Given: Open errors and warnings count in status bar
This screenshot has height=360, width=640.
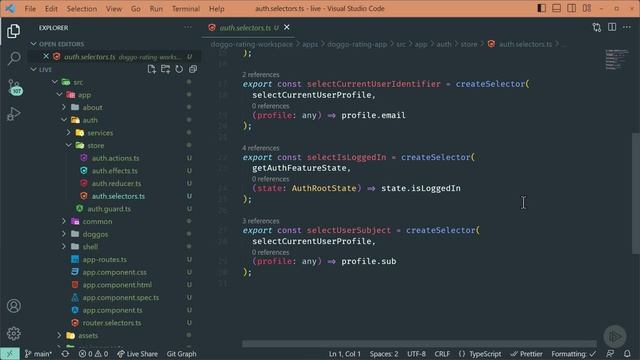Looking at the screenshot, I should 93,354.
